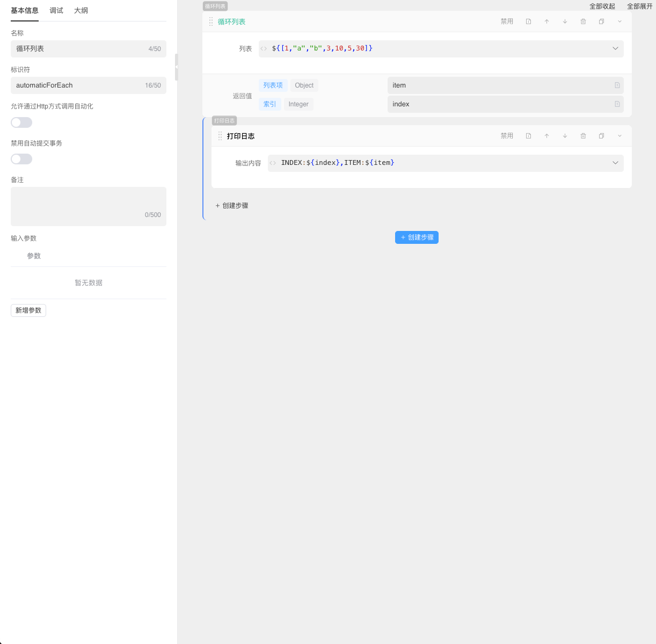Click the drag handle of the 打印日志 step

pos(220,136)
